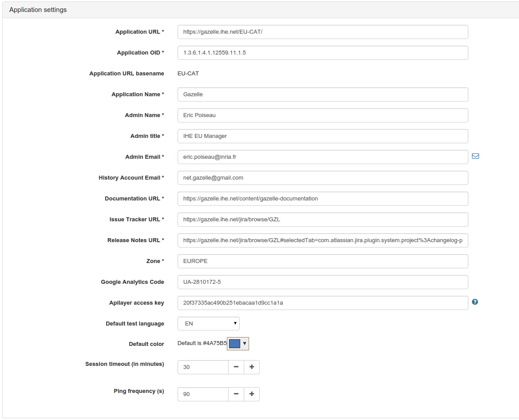Screen dimensions: 519x420
Task: Click the Zone input field
Action: tap(322, 261)
